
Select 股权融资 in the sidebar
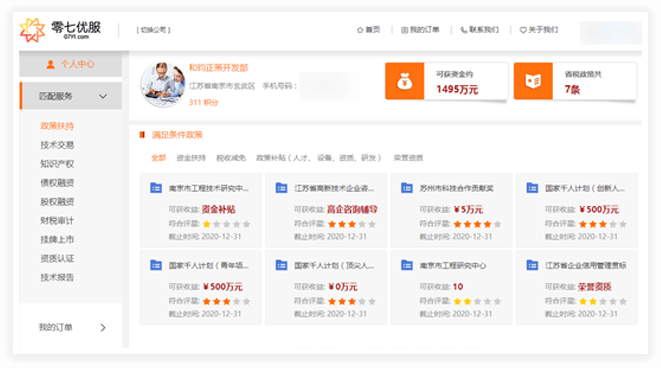click(x=57, y=201)
